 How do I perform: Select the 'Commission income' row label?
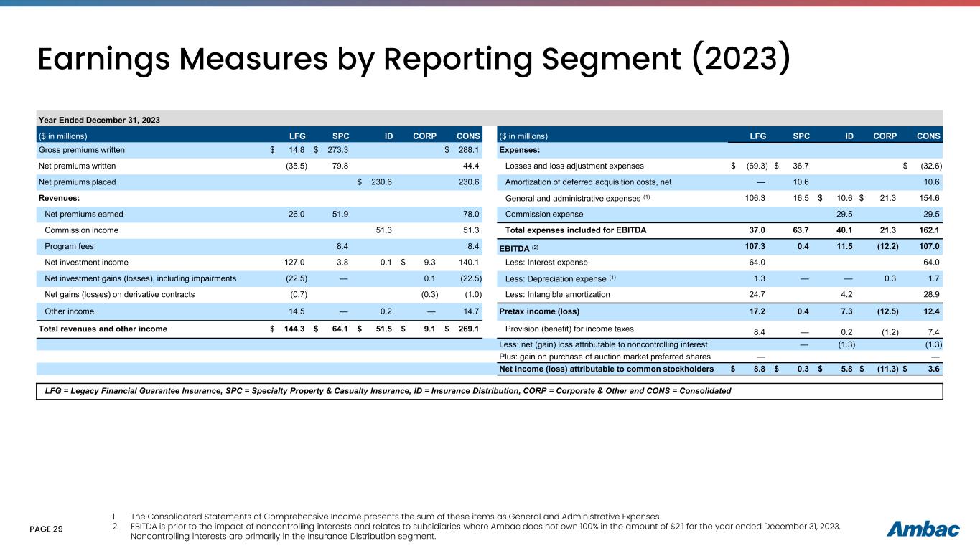tap(81, 230)
